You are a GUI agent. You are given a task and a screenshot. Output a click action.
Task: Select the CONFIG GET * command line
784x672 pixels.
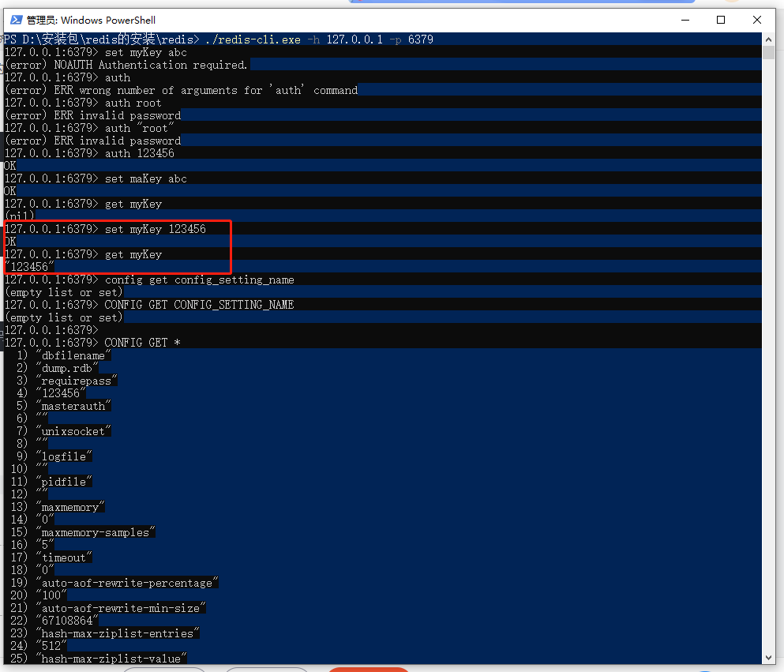[x=144, y=342]
